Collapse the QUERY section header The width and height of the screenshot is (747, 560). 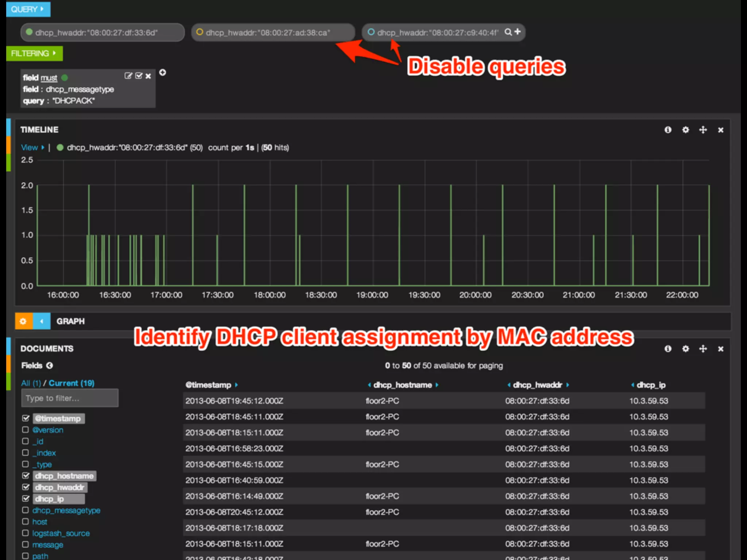click(28, 9)
